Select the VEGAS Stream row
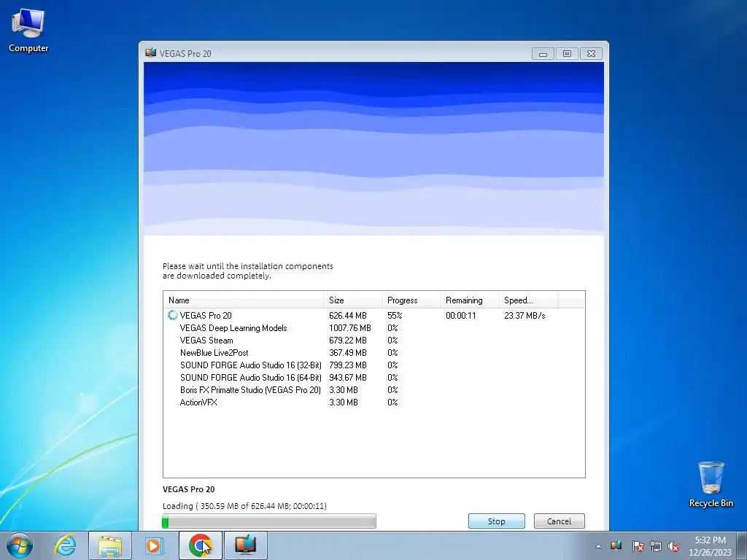 point(373,340)
